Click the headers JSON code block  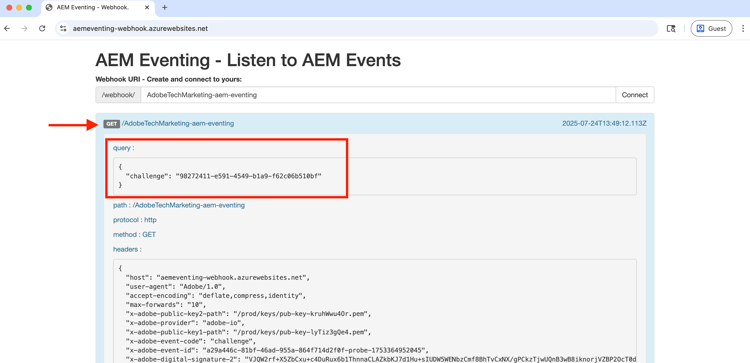[x=375, y=311]
